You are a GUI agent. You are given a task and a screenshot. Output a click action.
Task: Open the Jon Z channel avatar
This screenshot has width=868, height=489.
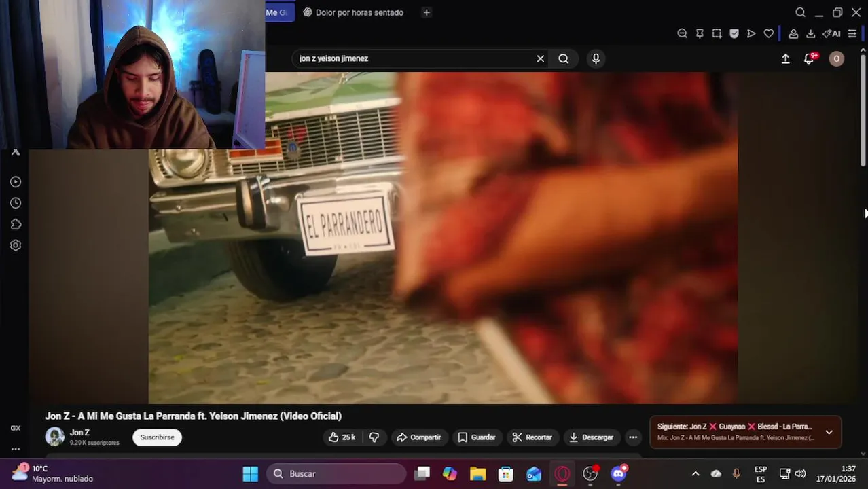54,437
